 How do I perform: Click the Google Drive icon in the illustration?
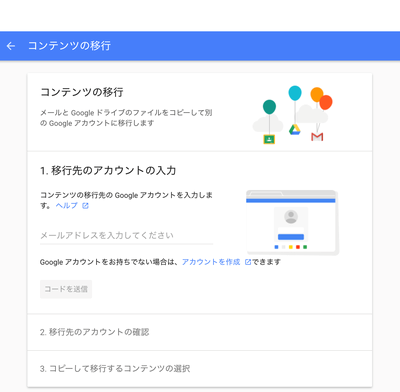295,130
